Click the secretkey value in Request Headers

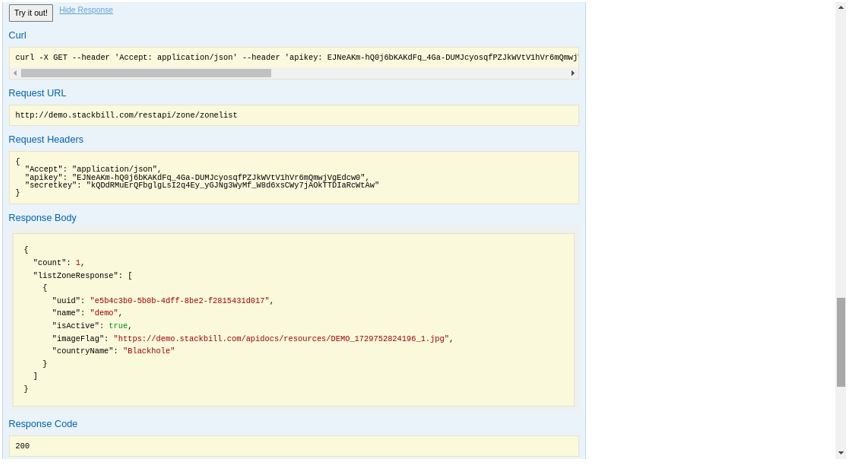click(x=232, y=185)
